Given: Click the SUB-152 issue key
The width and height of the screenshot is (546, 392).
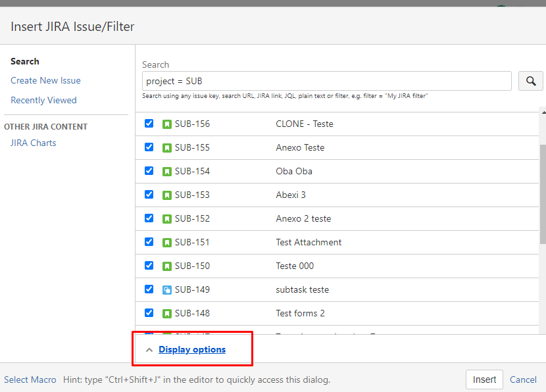Looking at the screenshot, I should pyautogui.click(x=192, y=218).
